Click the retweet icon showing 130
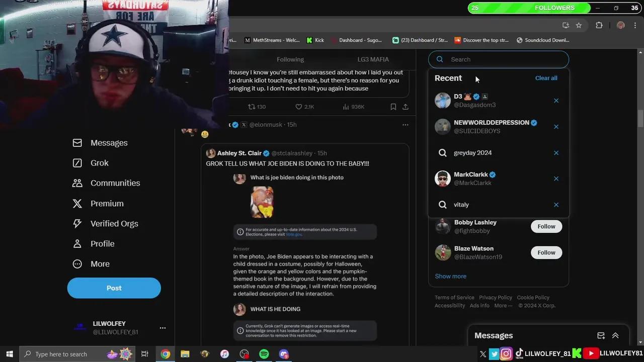Viewport: 644px width, 362px height. tap(252, 107)
